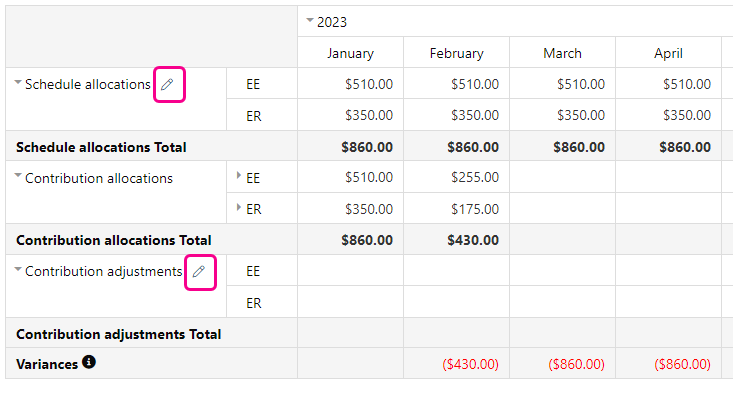Click the March variance ($860.00) cell
Viewport: 733px width, 393px height.
pyautogui.click(x=562, y=364)
